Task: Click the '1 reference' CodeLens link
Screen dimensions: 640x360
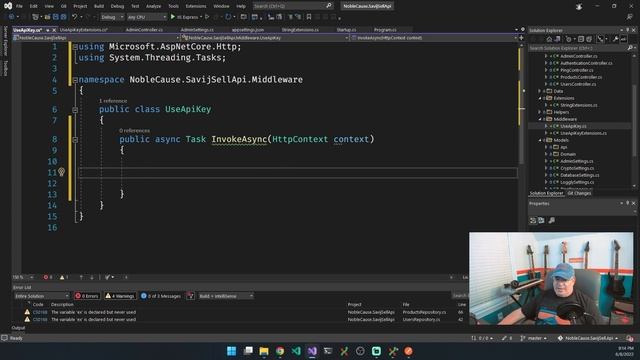Action: tap(113, 101)
